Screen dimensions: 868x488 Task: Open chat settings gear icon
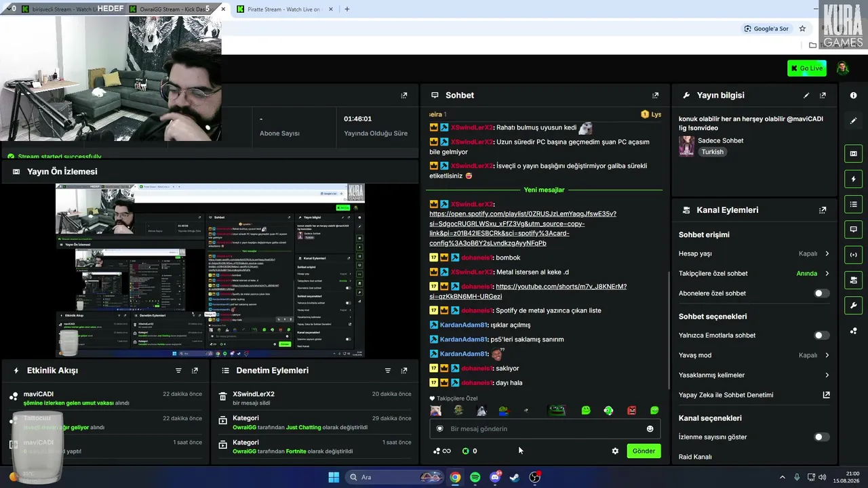point(615,451)
